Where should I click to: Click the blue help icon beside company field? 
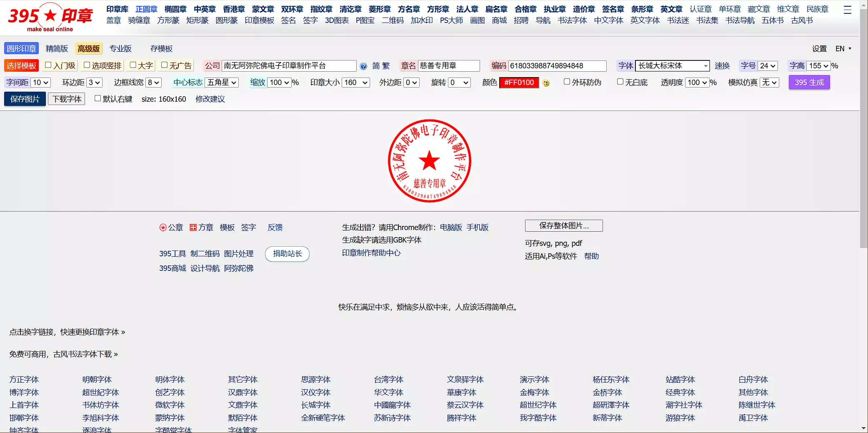[363, 66]
